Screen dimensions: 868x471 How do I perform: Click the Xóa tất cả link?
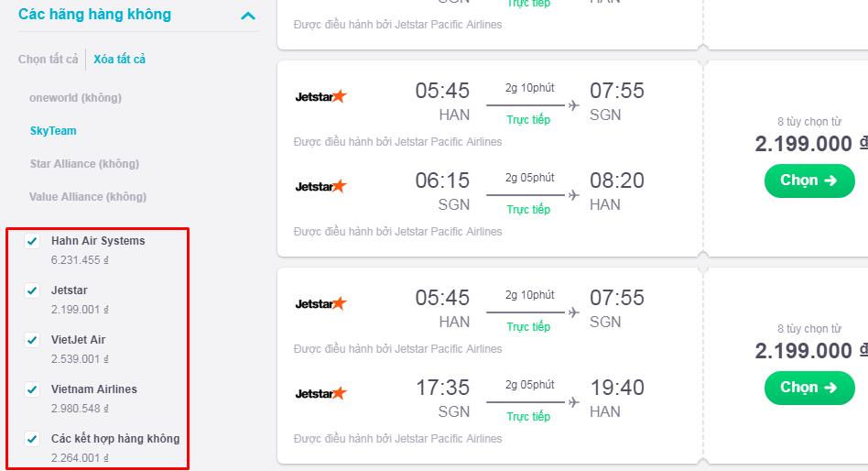pos(119,60)
